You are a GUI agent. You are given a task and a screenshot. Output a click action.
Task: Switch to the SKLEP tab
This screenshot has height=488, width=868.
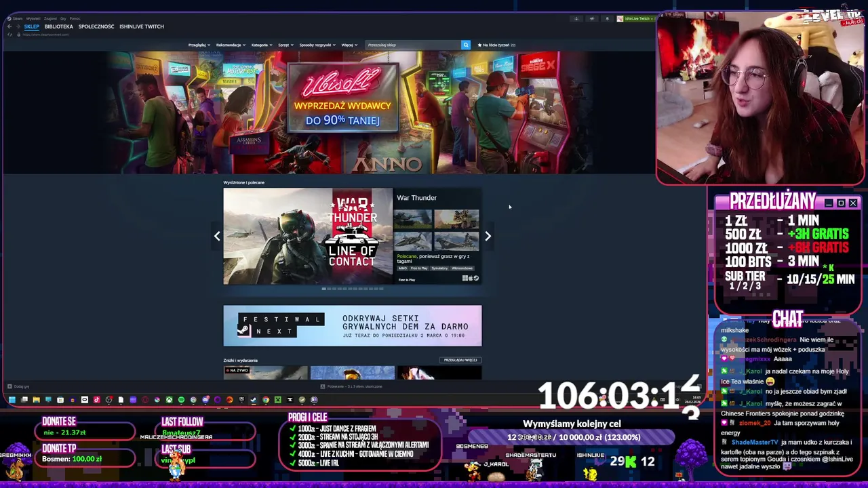(x=32, y=26)
